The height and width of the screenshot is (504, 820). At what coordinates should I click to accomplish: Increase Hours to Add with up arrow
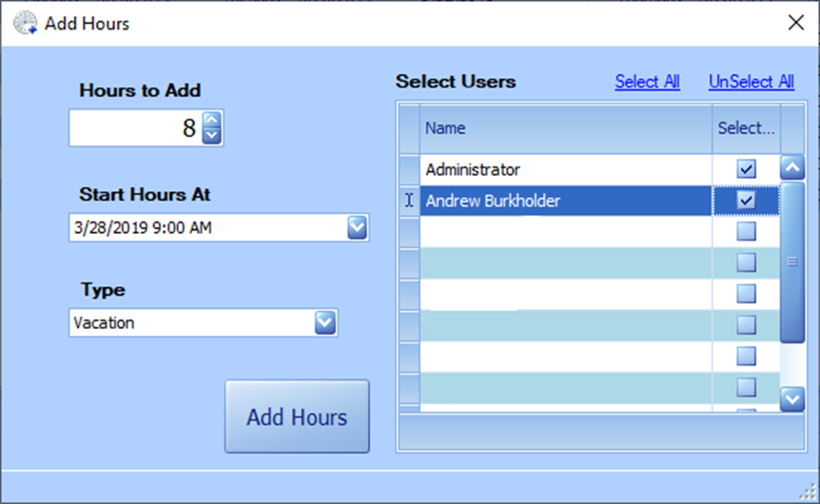point(212,120)
